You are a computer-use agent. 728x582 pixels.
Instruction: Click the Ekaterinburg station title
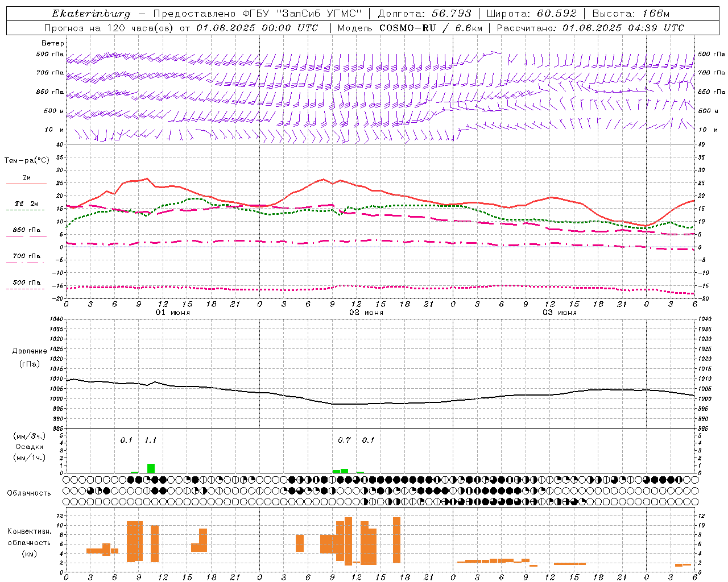coord(91,14)
